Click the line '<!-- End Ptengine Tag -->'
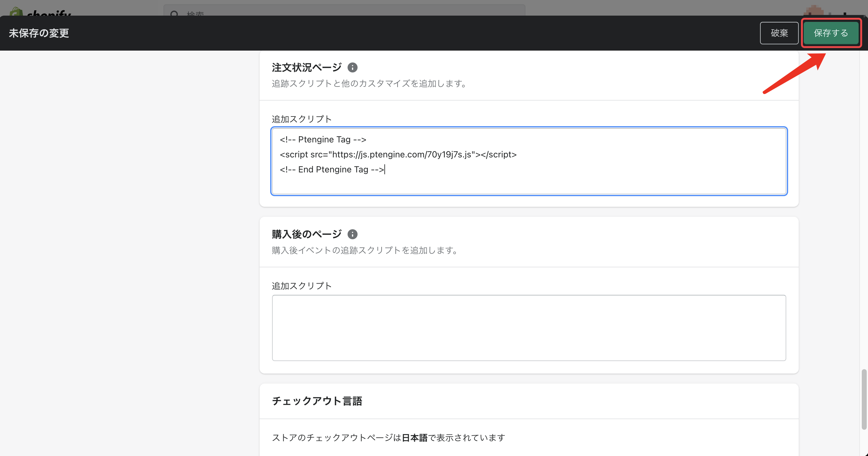 click(332, 169)
